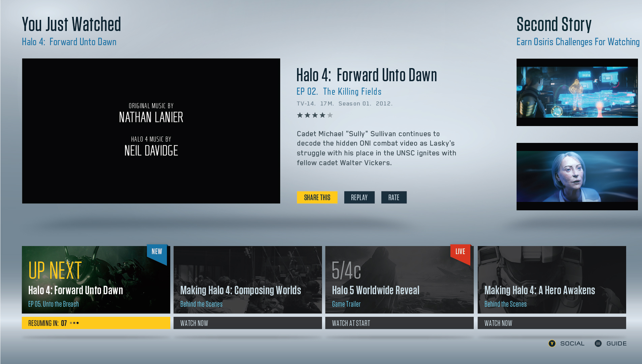
Task: Select the Dr. Halsey Second Story thumbnail
Action: tap(577, 177)
